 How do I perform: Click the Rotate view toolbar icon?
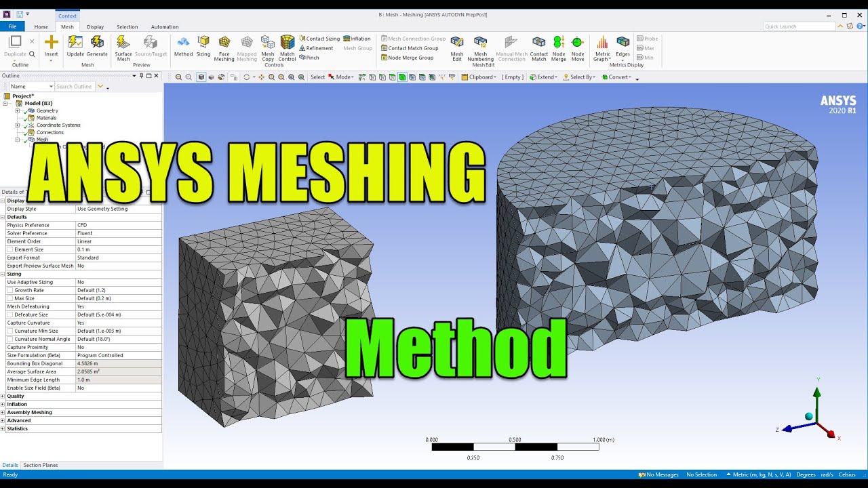point(246,77)
